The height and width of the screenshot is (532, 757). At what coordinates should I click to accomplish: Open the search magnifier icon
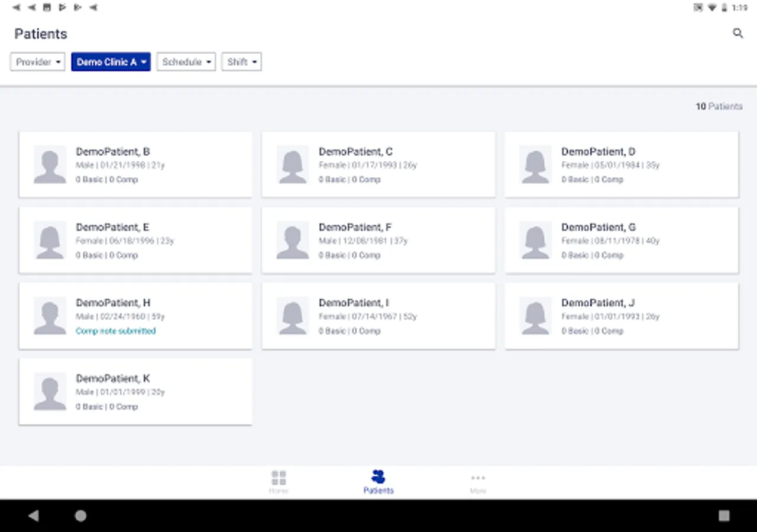737,33
